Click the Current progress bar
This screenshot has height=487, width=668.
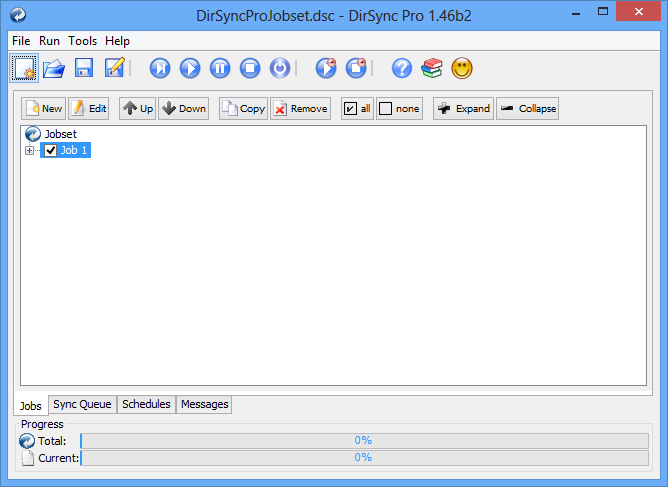(365, 458)
